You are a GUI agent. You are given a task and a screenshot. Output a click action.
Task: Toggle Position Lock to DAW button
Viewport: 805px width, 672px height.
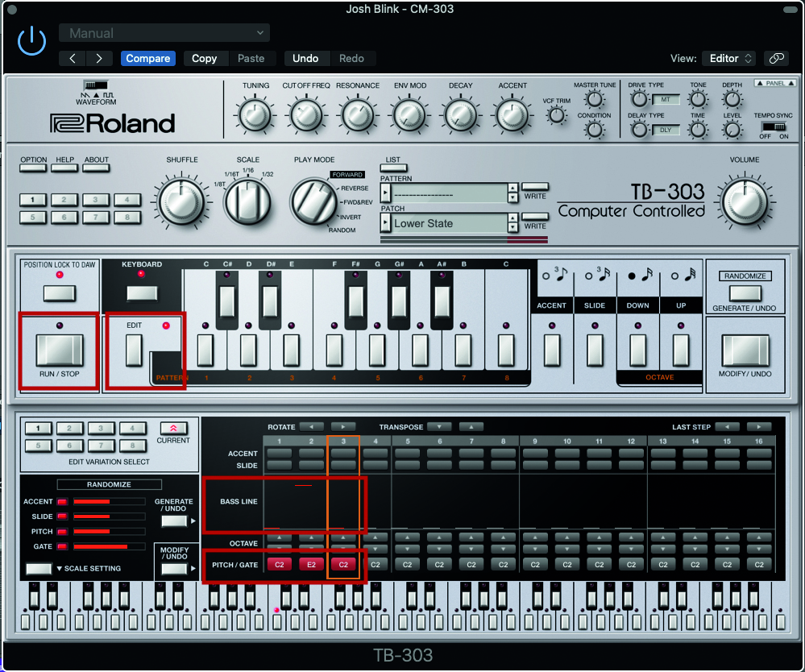(x=60, y=293)
